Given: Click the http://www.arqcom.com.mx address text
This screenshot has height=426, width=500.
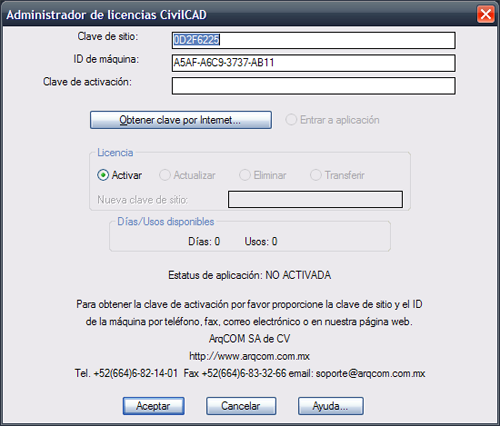Looking at the screenshot, I should point(250,356).
